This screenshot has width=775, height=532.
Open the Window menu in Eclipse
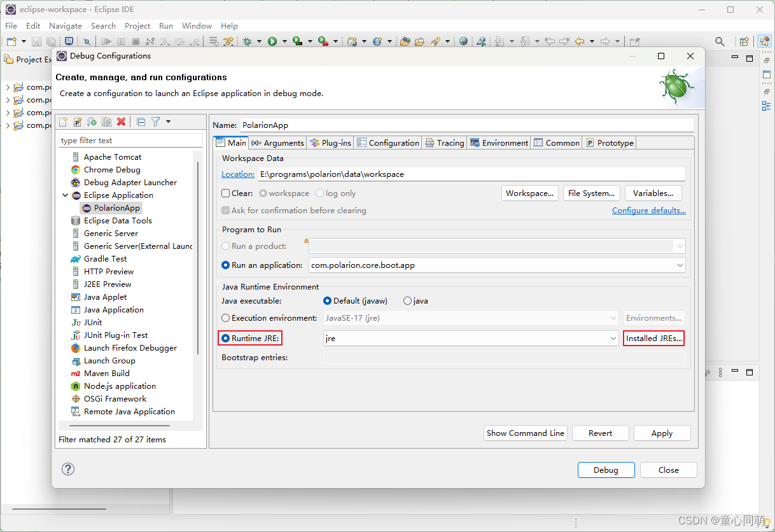(197, 25)
